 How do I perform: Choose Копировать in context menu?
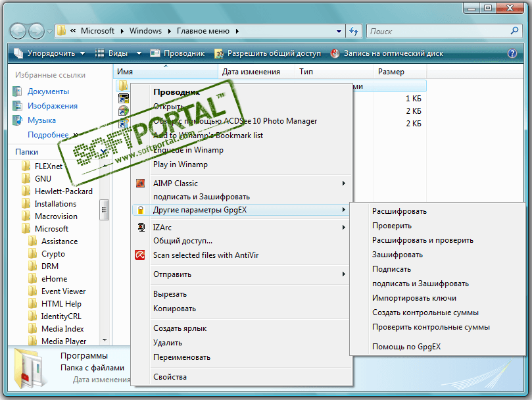(x=241, y=309)
